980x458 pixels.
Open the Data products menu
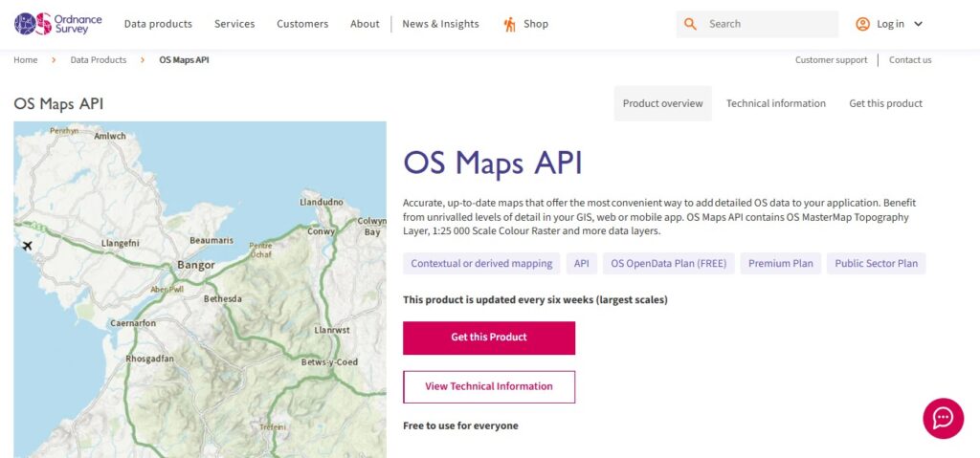pyautogui.click(x=158, y=24)
